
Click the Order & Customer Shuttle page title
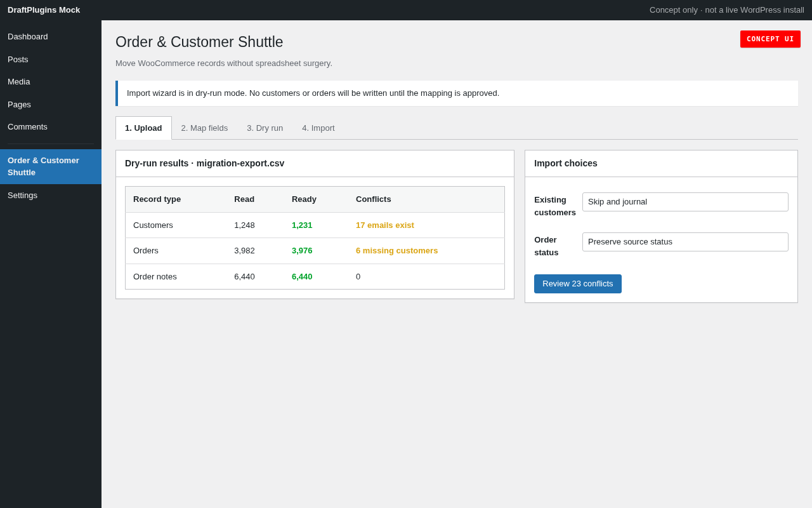(199, 42)
